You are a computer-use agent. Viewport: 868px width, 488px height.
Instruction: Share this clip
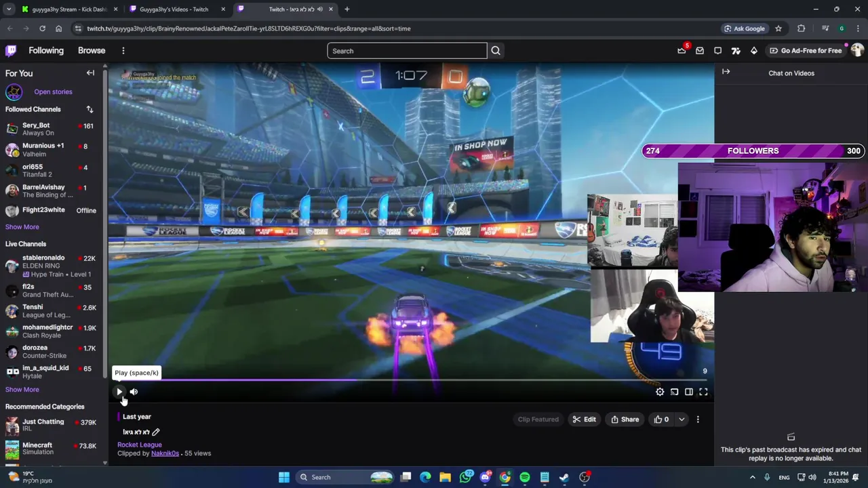tap(625, 420)
